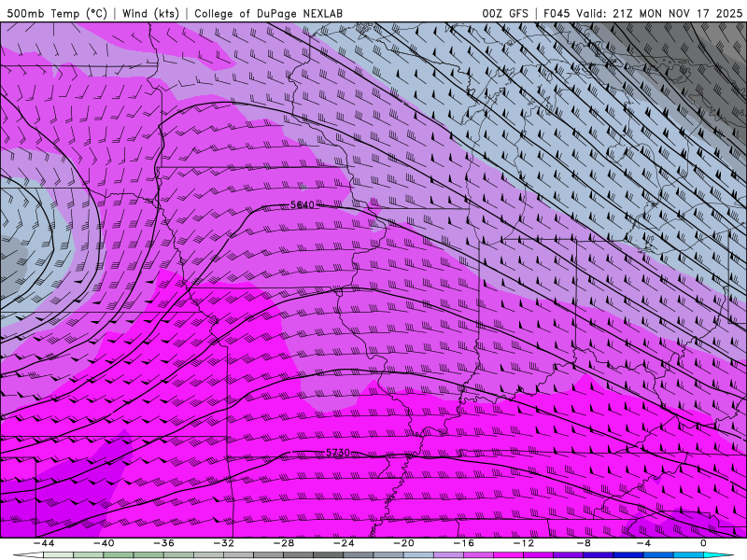Click the 5730 height contour label
This screenshot has height=560, width=747.
point(338,453)
